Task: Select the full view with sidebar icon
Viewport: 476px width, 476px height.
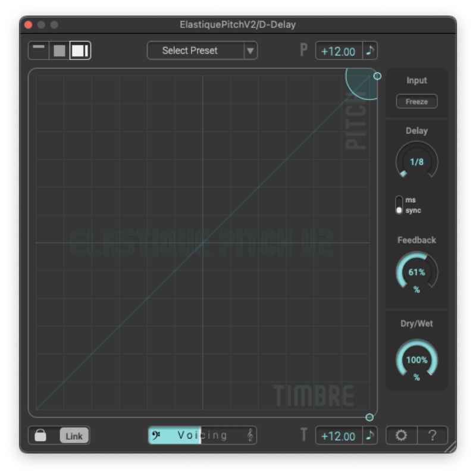Action: pos(80,51)
